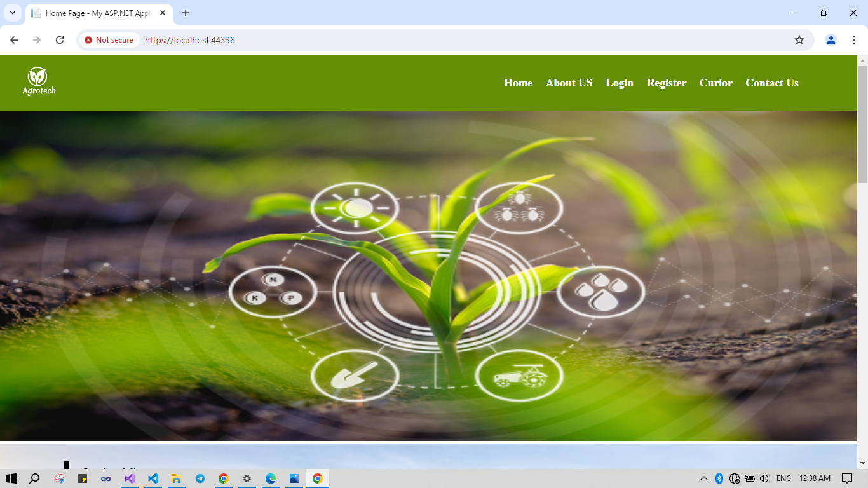The width and height of the screenshot is (868, 488).
Task: Click scrollbar down arrow
Action: click(862, 463)
